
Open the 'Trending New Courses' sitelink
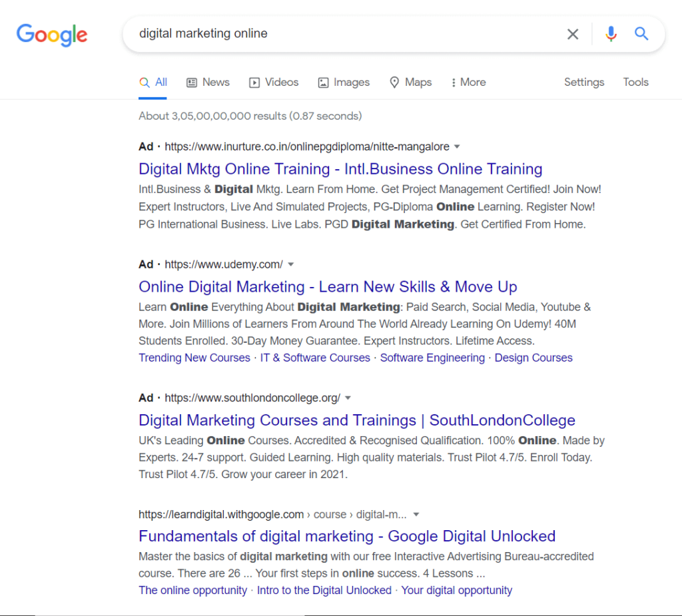(x=194, y=358)
